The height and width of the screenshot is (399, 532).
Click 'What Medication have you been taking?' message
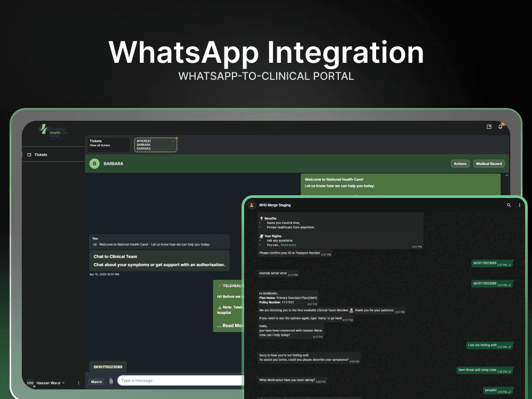pos(292,380)
